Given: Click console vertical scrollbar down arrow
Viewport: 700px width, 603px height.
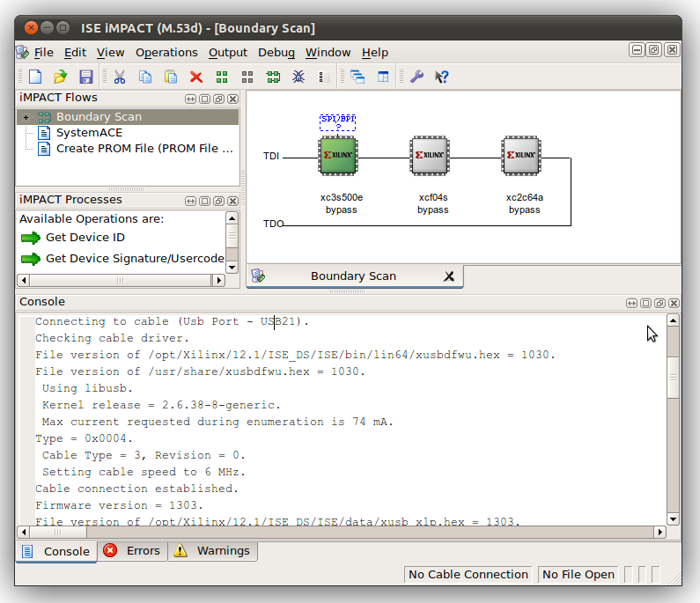Looking at the screenshot, I should (673, 519).
